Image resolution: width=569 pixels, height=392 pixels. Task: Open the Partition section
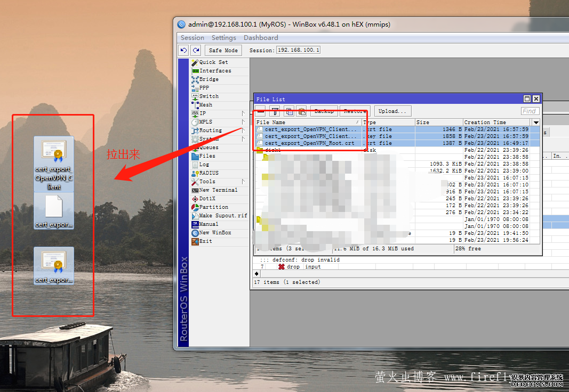[x=213, y=207]
